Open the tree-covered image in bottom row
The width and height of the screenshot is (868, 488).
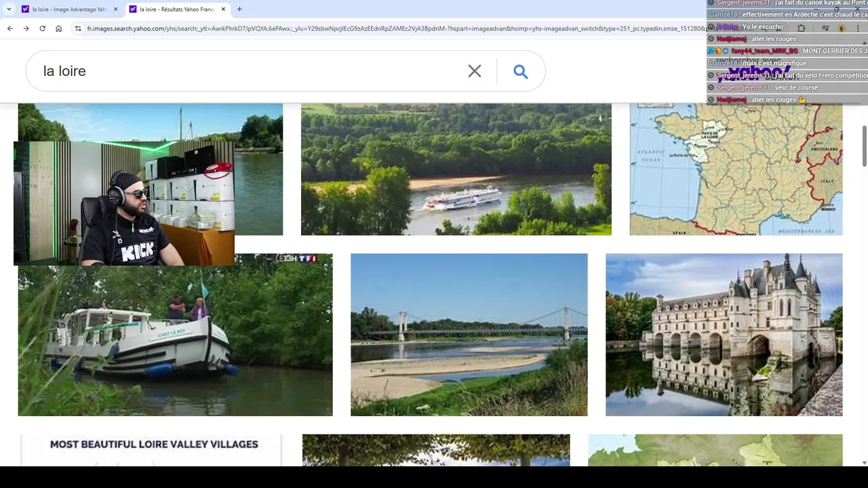point(436,450)
